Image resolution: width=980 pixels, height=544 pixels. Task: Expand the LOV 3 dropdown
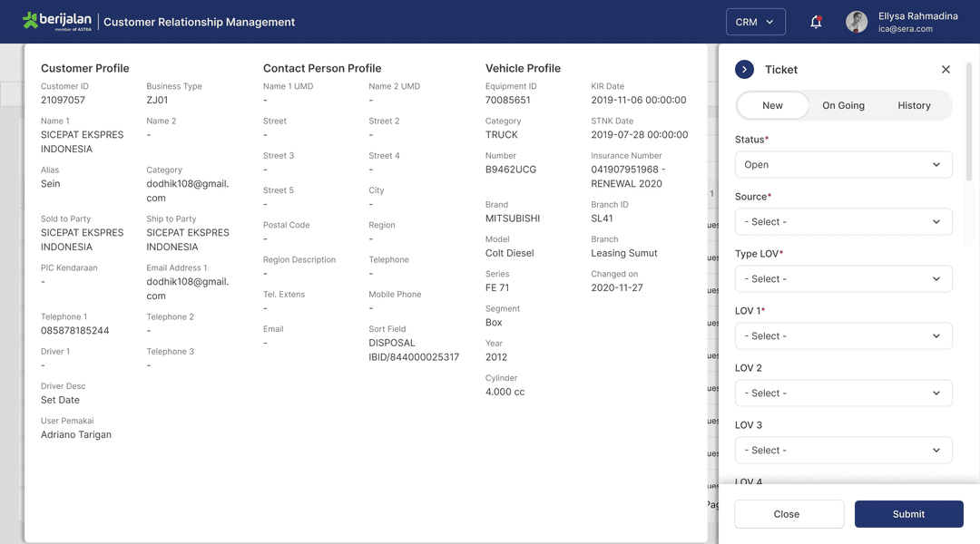(x=843, y=451)
